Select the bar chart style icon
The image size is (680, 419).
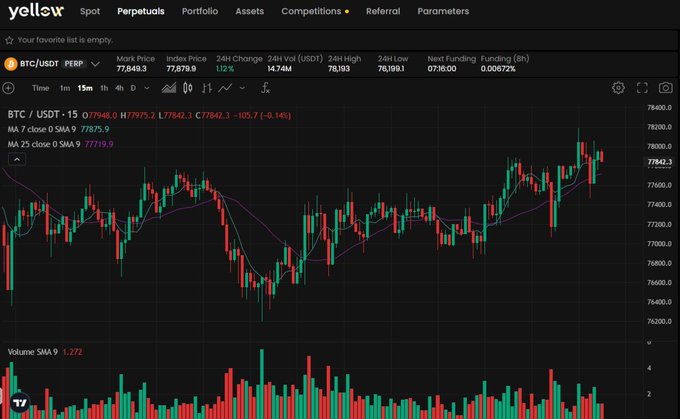(x=206, y=88)
